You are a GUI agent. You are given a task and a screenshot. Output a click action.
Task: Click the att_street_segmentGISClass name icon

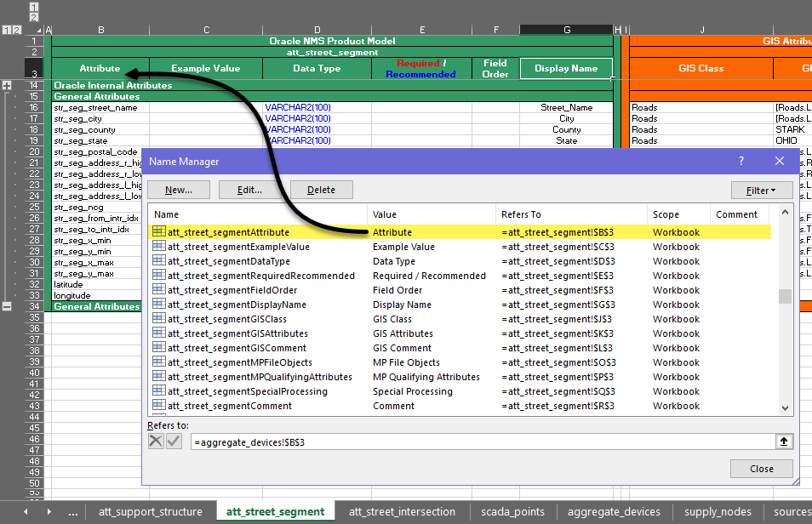159,318
